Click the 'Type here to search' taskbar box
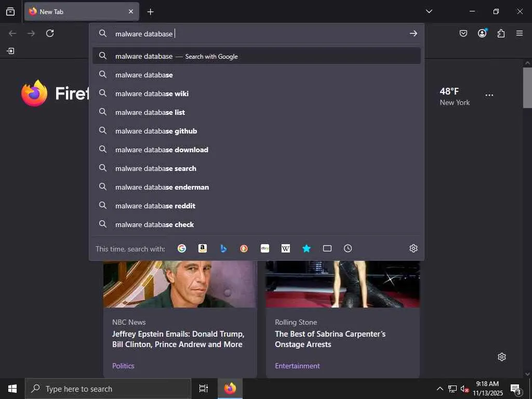The image size is (532, 399). tap(108, 389)
